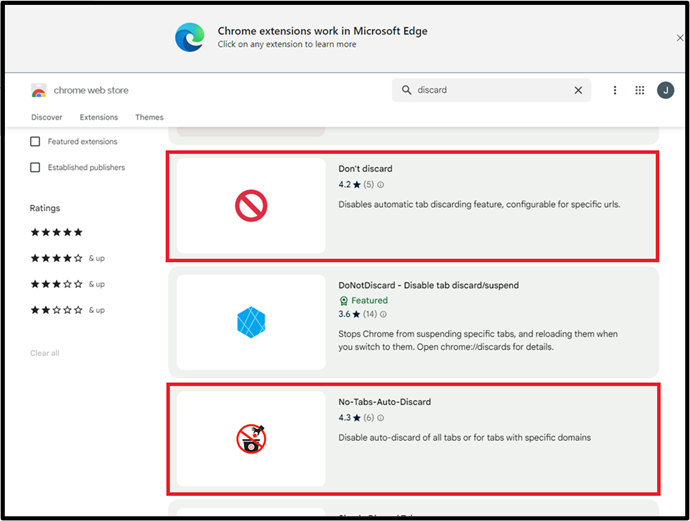
Task: Click the 3.6 rating of DoNotDiscard
Action: tap(345, 314)
